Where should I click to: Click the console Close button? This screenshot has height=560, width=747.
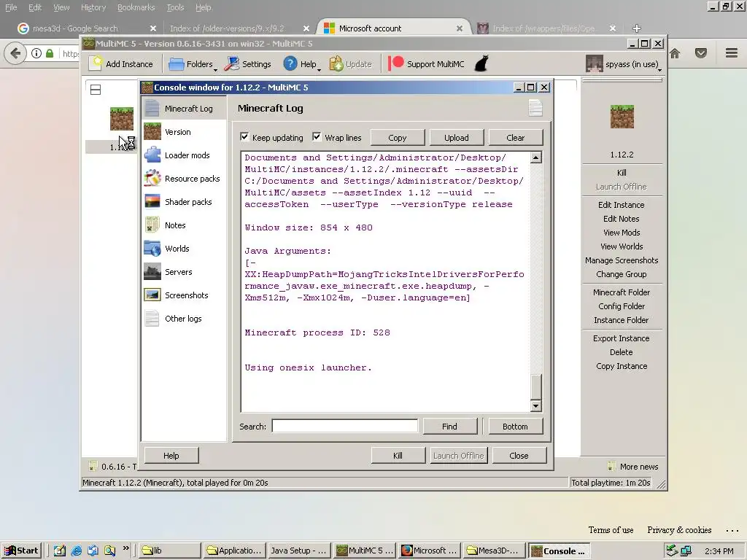[x=519, y=456]
